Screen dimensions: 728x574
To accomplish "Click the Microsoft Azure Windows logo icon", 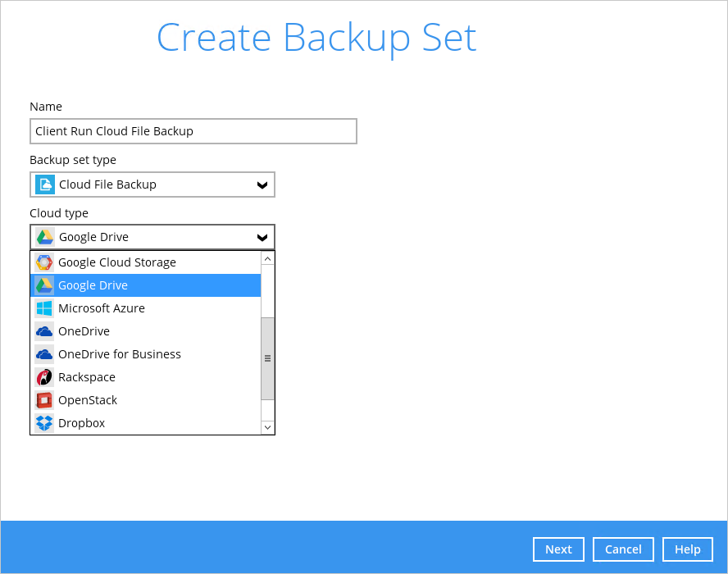I will 44,308.
